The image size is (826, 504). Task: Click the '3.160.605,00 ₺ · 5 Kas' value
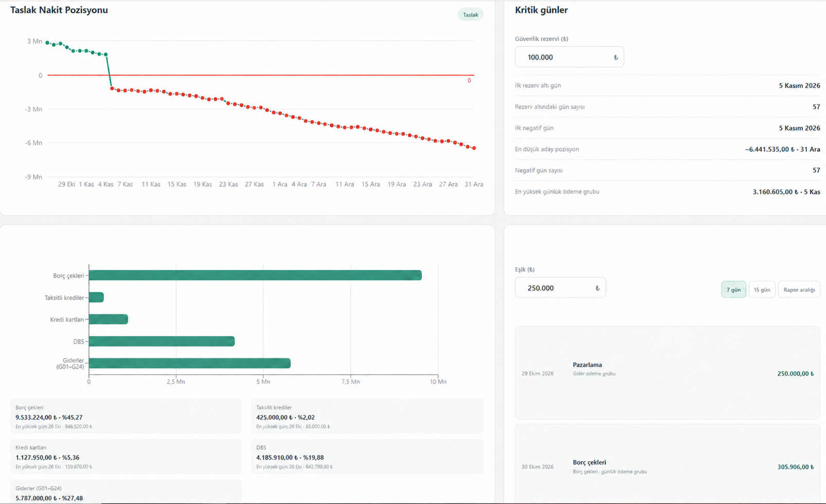(x=786, y=192)
